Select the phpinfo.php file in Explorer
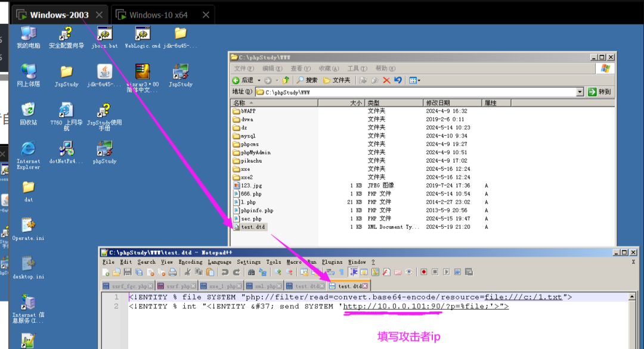The width and height of the screenshot is (644, 349). [x=253, y=210]
